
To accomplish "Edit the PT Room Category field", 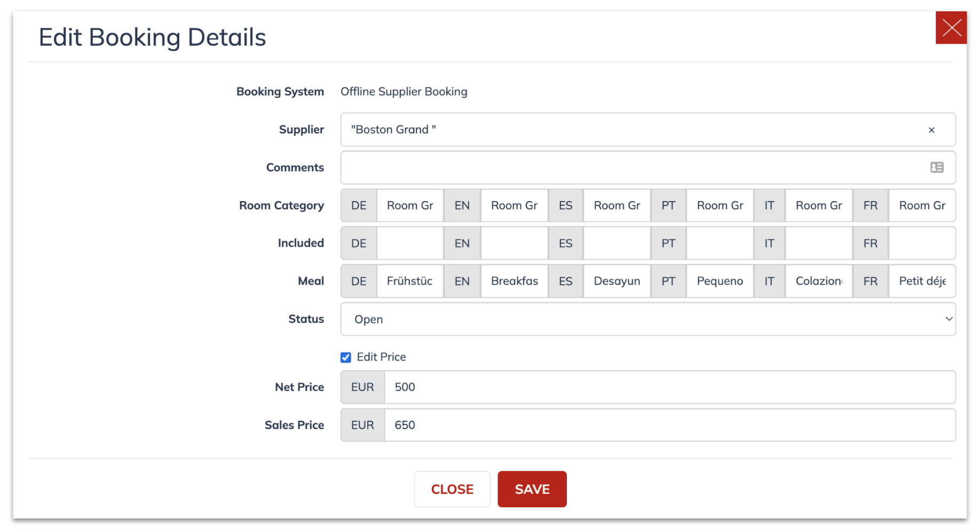I will click(x=720, y=205).
